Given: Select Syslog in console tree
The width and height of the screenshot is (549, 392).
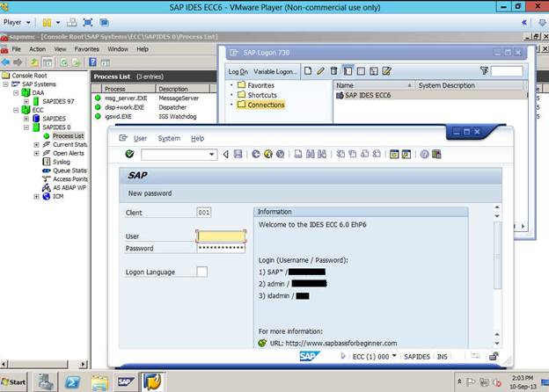Looking at the screenshot, I should [62, 162].
